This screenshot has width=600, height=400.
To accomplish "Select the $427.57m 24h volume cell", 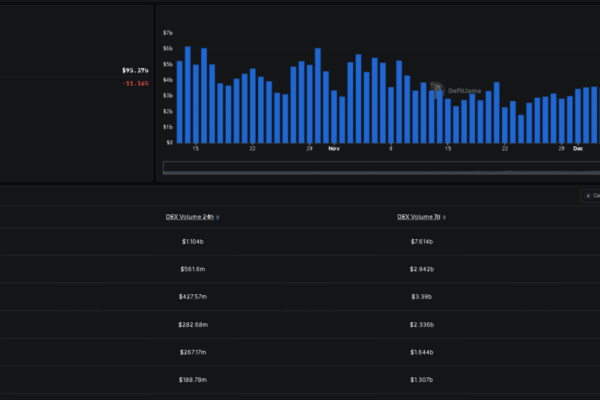I will pyautogui.click(x=192, y=297).
